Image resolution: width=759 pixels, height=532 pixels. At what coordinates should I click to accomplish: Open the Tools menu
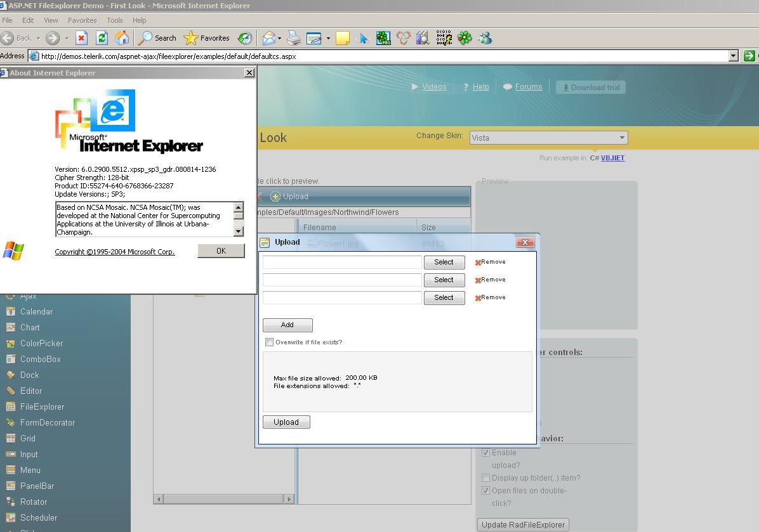pyautogui.click(x=115, y=20)
